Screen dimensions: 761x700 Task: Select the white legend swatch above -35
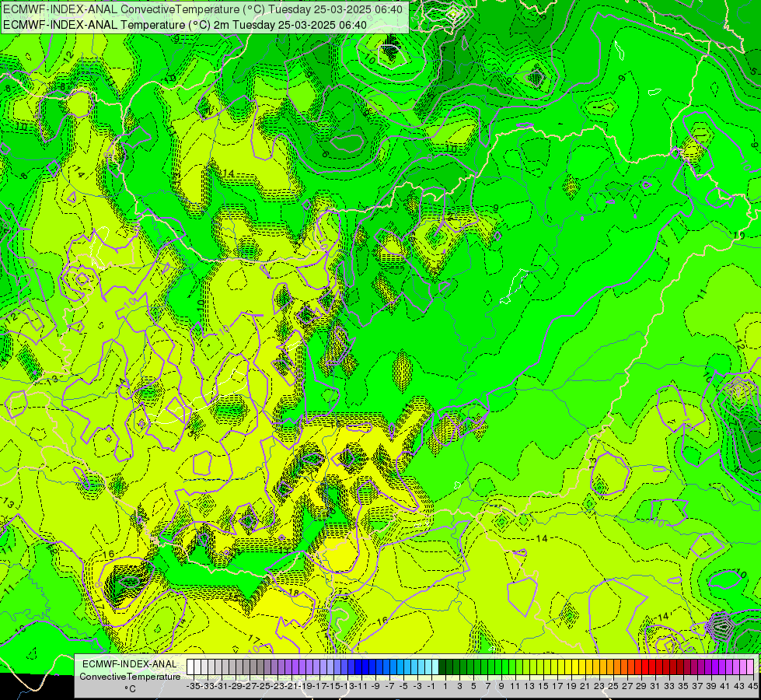[x=190, y=667]
